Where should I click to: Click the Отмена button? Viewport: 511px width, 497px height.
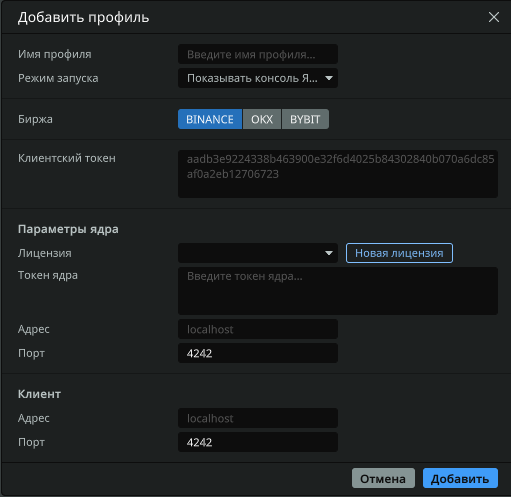(383, 478)
